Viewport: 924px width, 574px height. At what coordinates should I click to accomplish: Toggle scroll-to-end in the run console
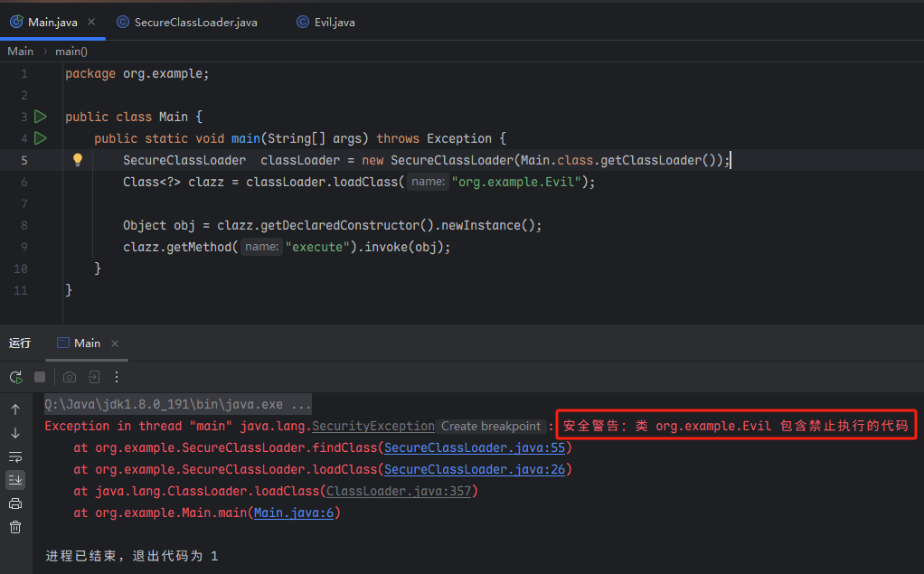[15, 480]
